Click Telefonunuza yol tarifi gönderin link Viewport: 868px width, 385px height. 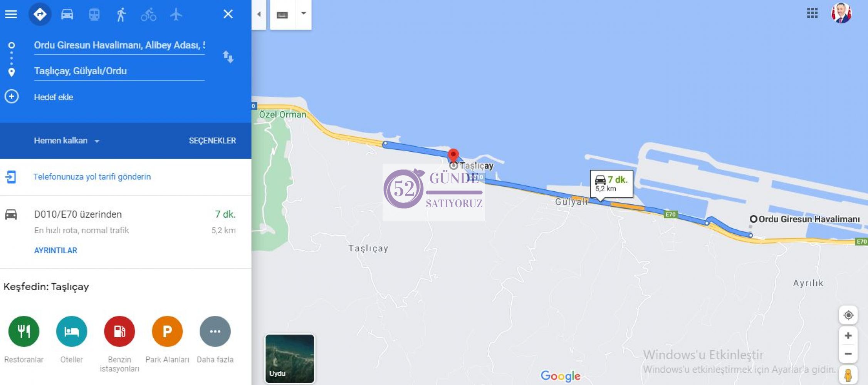point(92,177)
